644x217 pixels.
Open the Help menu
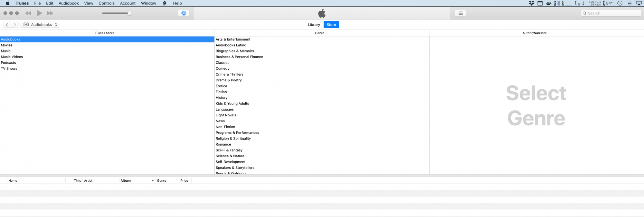click(x=177, y=3)
